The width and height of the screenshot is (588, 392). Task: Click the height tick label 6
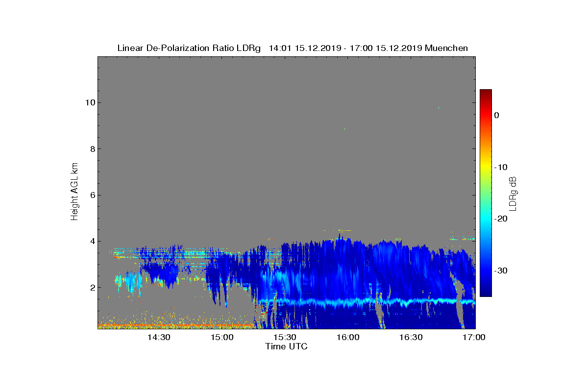tap(92, 195)
